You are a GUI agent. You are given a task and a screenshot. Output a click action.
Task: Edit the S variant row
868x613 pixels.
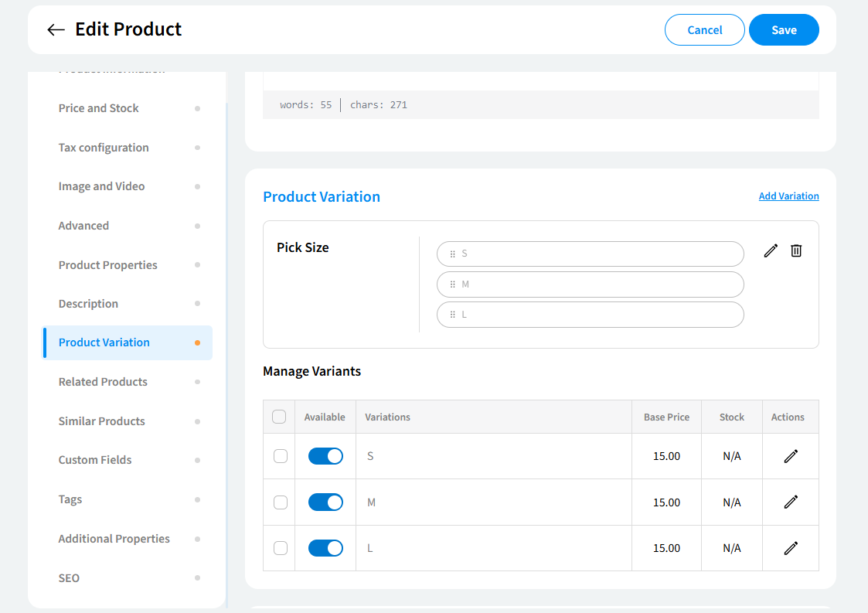coord(790,456)
